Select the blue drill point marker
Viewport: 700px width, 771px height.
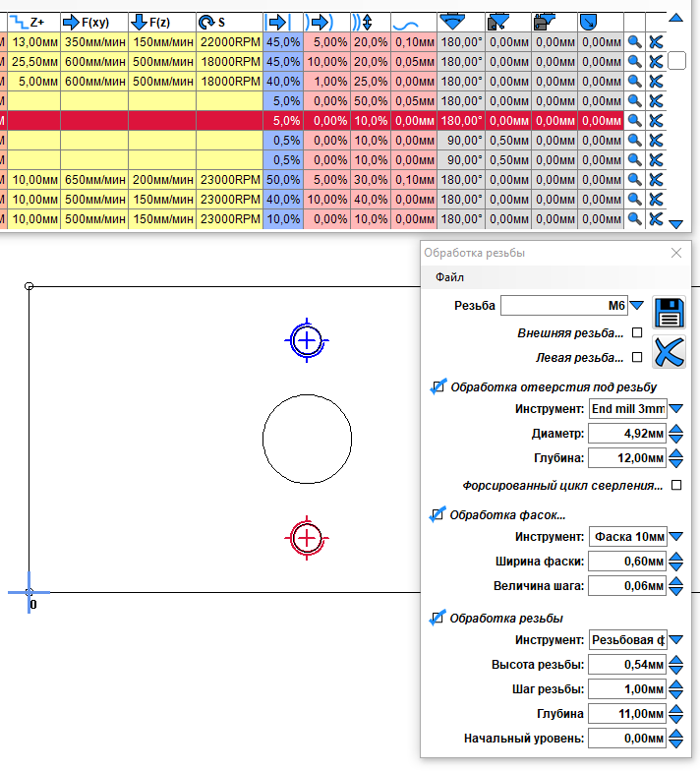307,340
